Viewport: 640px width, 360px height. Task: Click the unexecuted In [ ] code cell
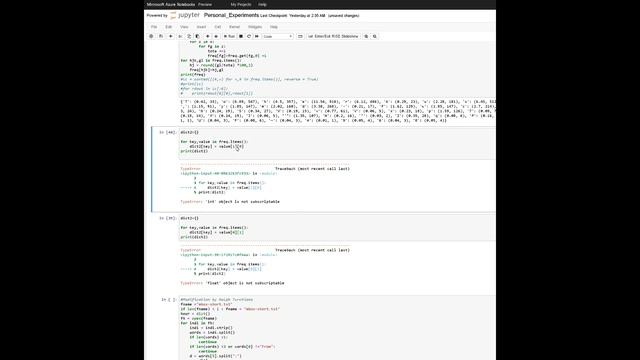337,329
